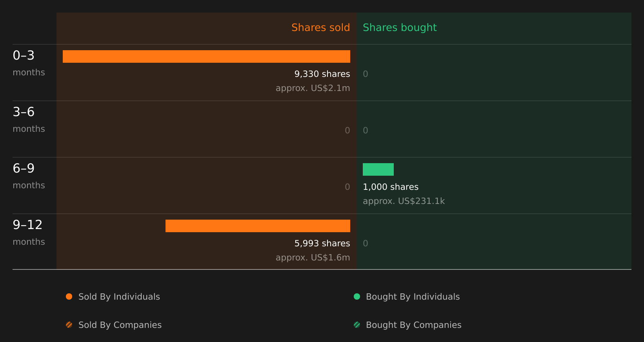Click the 5,993 shares value
The width and height of the screenshot is (644, 342).
coord(322,244)
